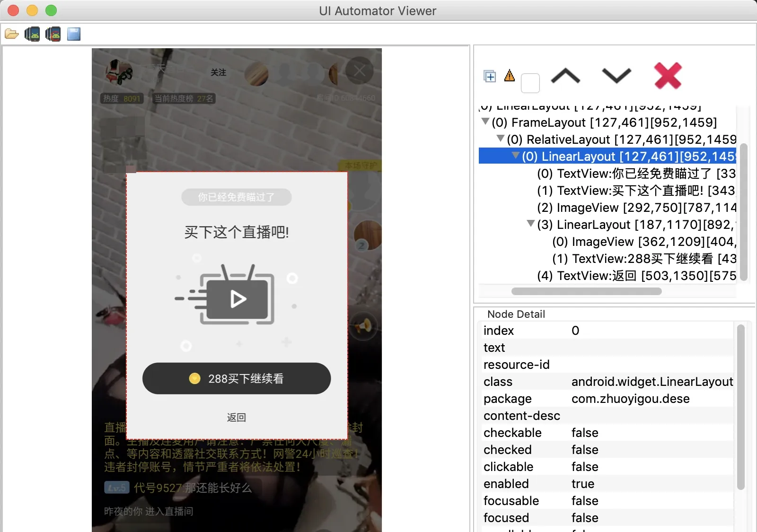Toggle the NAF nodes warning triangle icon
757x532 pixels.
(x=510, y=76)
